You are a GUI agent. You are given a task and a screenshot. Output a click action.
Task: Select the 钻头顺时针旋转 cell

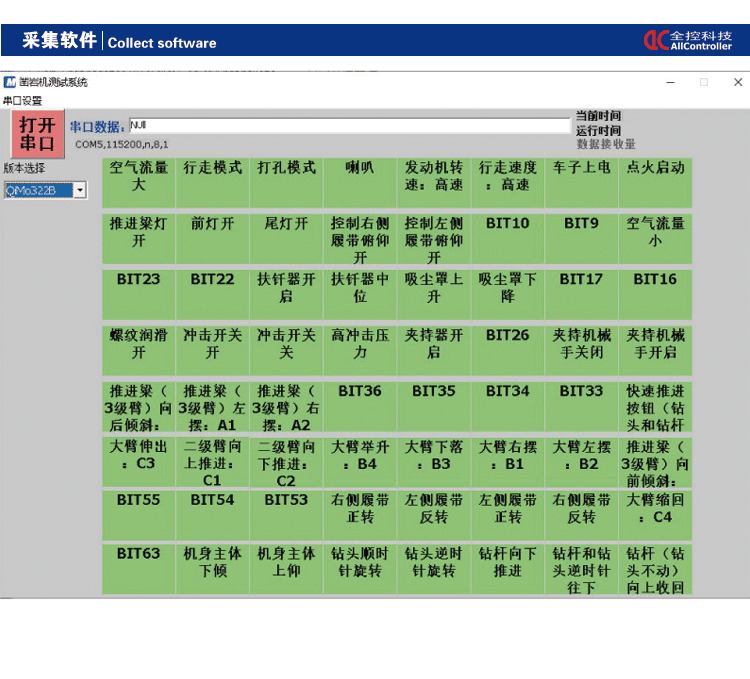click(x=360, y=568)
